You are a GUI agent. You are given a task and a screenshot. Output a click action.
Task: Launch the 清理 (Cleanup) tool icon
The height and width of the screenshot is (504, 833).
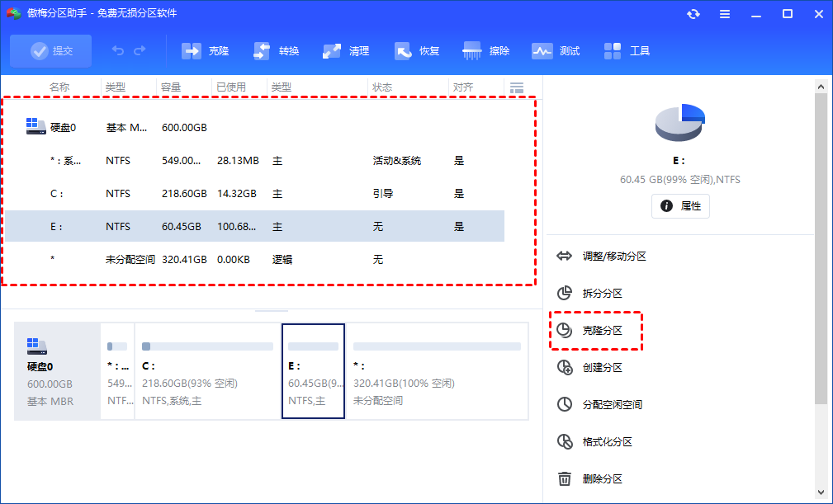[x=345, y=50]
